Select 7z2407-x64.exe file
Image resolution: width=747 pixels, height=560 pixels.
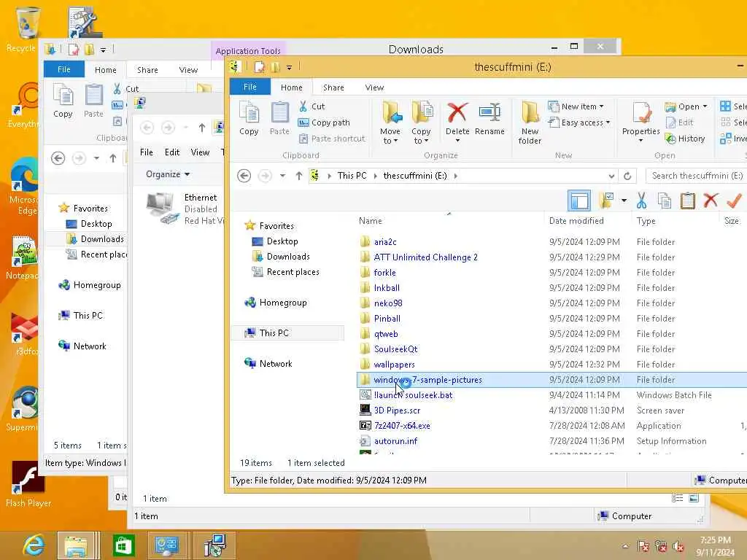[402, 425]
